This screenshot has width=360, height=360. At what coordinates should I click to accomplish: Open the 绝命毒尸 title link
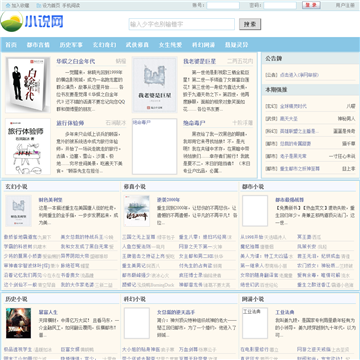[195, 123]
